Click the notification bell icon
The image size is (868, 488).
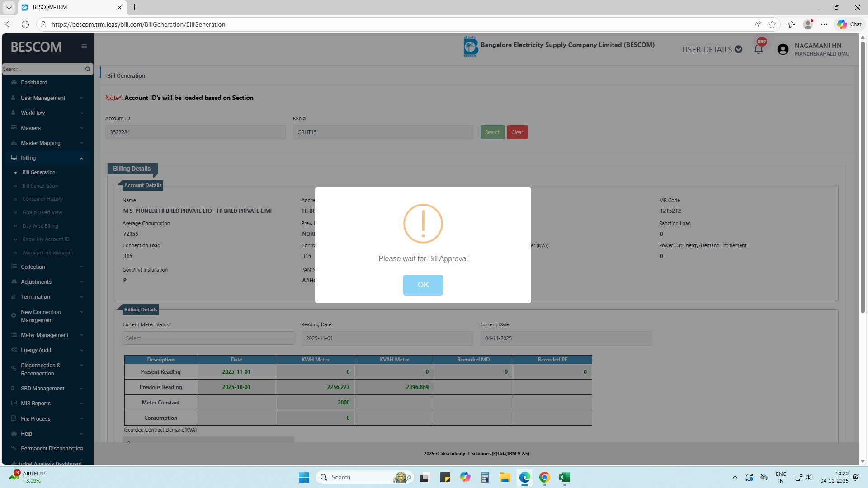click(x=759, y=49)
